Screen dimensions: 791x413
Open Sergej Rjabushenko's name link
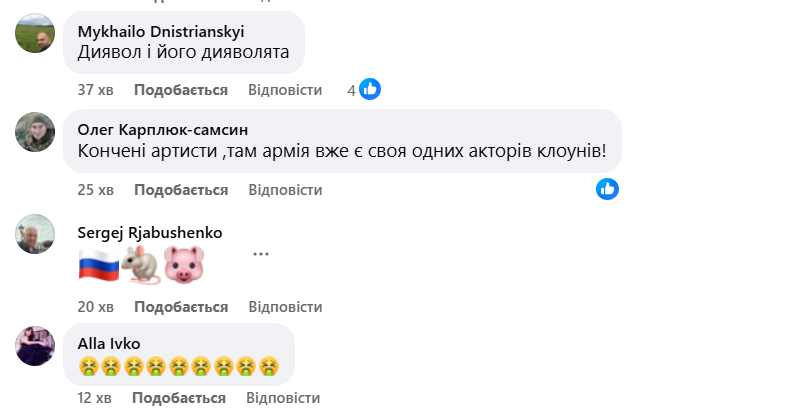pyautogui.click(x=150, y=232)
